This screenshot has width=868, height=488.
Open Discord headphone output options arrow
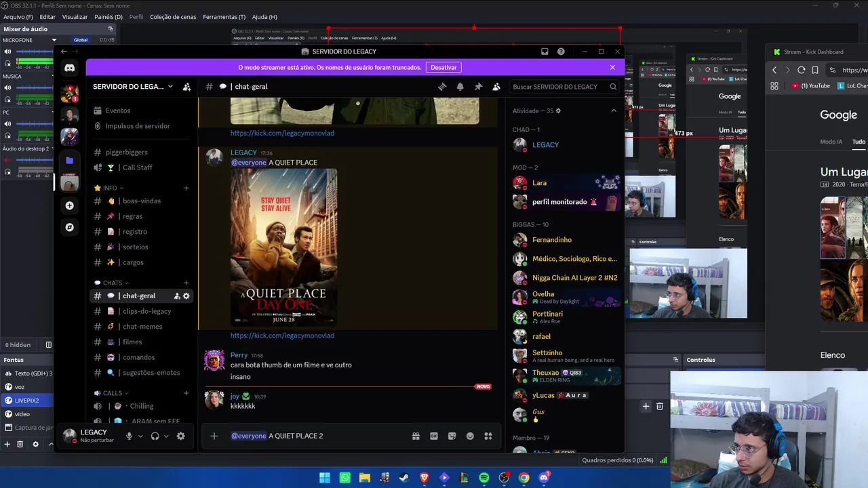[x=166, y=436]
